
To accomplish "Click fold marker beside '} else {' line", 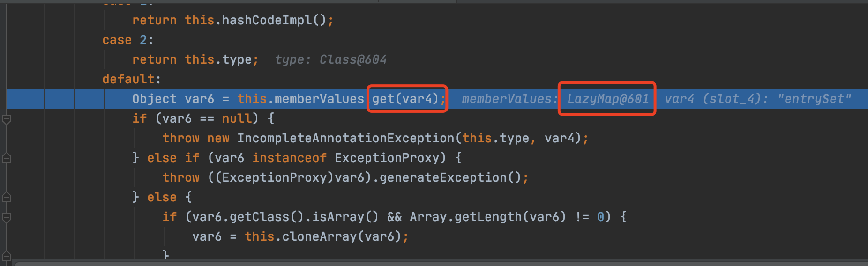I will coord(7,197).
